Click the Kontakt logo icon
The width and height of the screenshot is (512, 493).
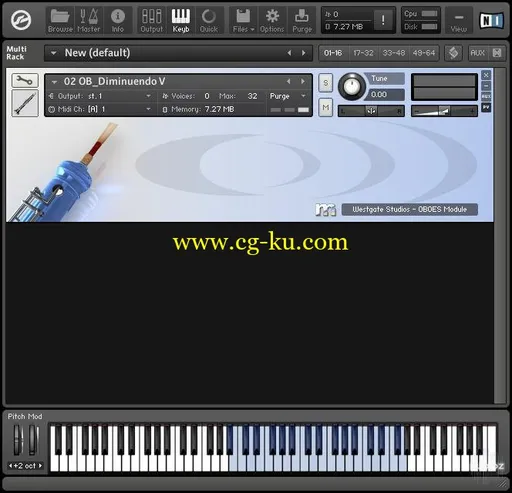point(21,20)
